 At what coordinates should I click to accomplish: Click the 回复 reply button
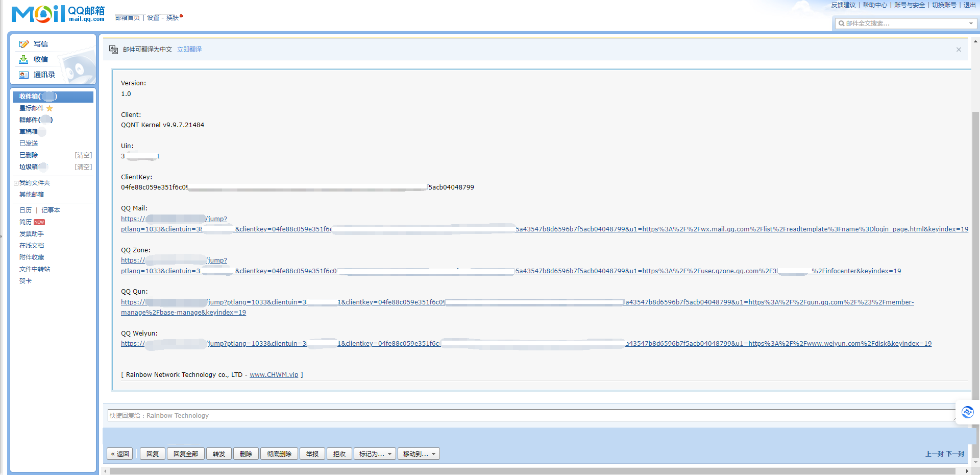pos(153,454)
